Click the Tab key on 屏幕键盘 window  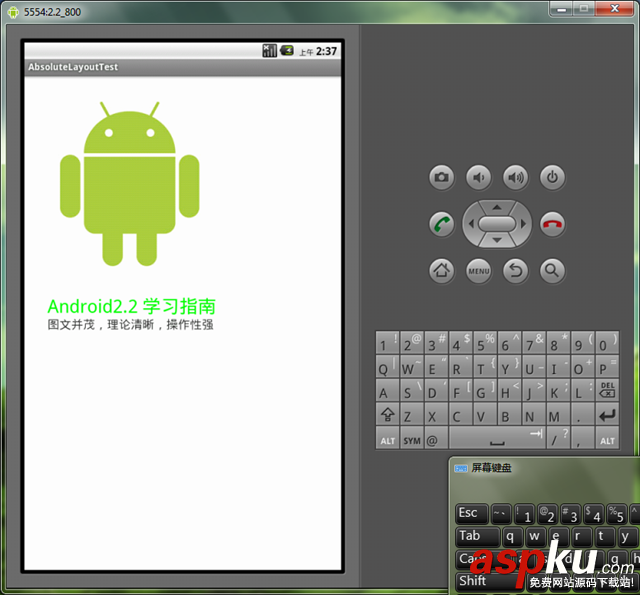pyautogui.click(x=477, y=536)
